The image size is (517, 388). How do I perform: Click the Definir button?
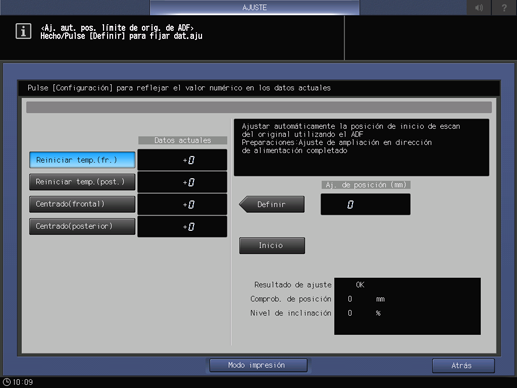pyautogui.click(x=272, y=204)
